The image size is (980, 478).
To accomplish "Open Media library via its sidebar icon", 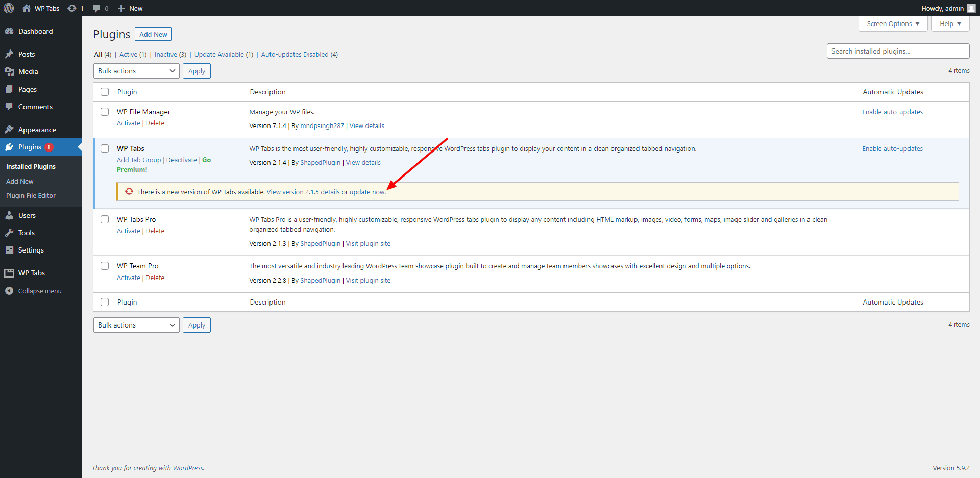I will [9, 71].
